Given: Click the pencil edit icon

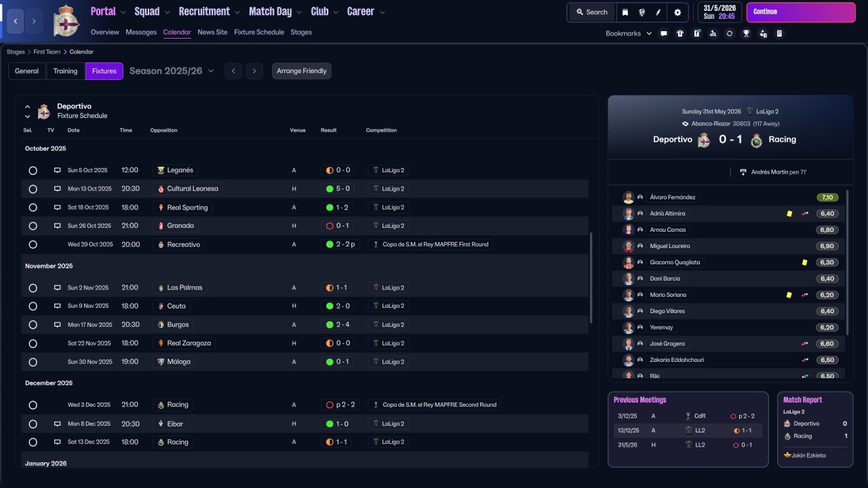Looking at the screenshot, I should coord(658,12).
